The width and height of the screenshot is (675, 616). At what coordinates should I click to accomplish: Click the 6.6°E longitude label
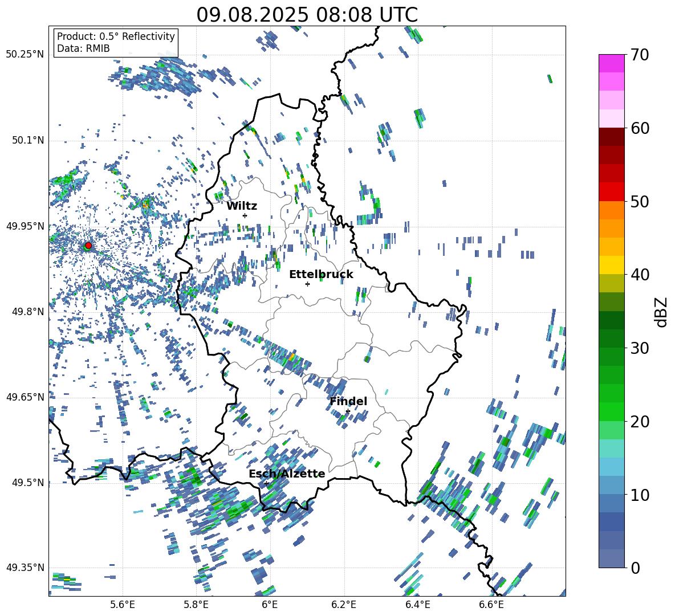point(491,605)
